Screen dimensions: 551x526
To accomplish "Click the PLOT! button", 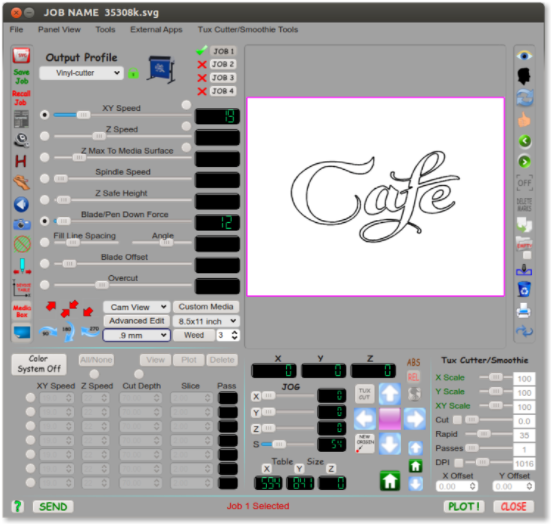I will click(x=464, y=507).
